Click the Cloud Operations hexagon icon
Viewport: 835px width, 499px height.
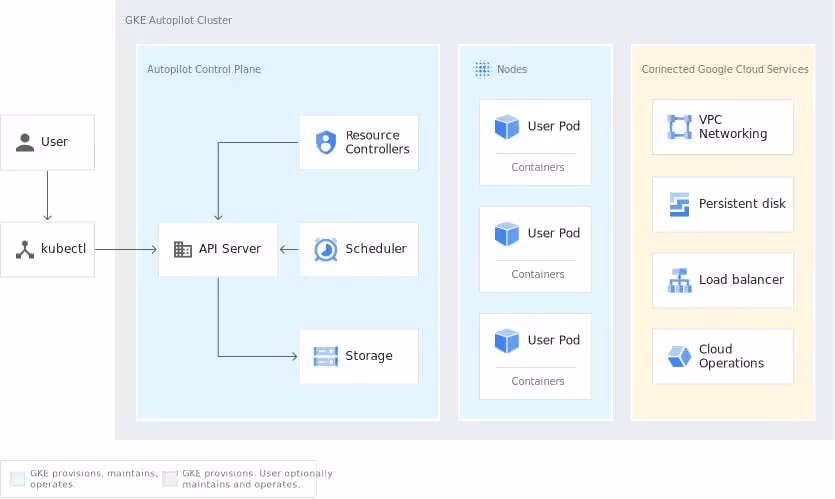pos(680,356)
